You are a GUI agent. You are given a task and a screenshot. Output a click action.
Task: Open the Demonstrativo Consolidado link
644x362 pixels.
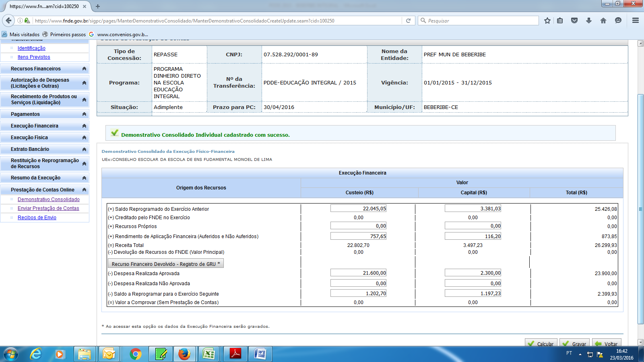pos(48,200)
